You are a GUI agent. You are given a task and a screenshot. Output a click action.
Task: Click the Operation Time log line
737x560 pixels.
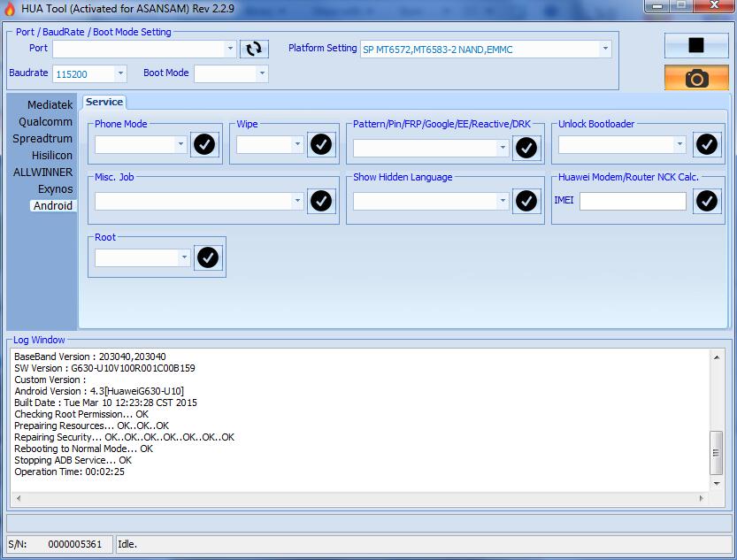70,472
